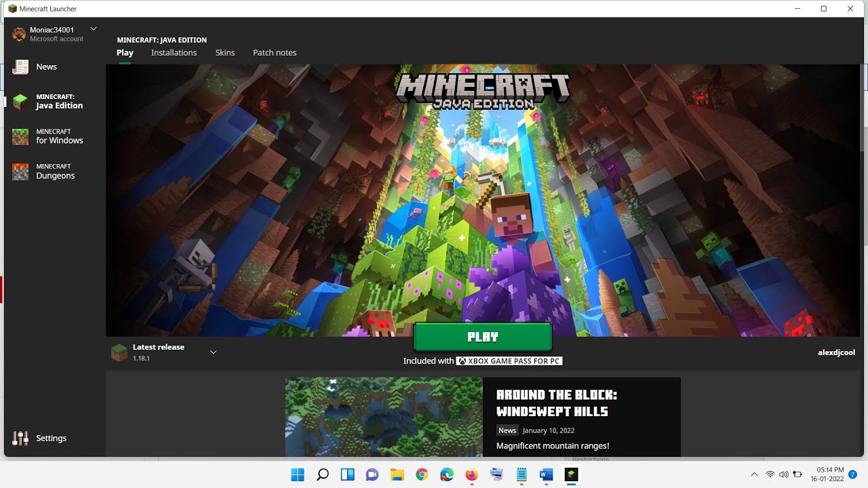The width and height of the screenshot is (868, 488).
Task: Click the green PLAY button
Action: 483,337
